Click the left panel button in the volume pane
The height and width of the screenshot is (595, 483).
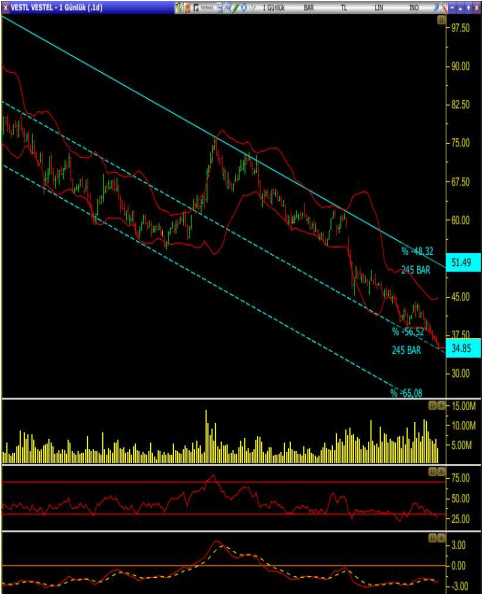[x=433, y=406]
